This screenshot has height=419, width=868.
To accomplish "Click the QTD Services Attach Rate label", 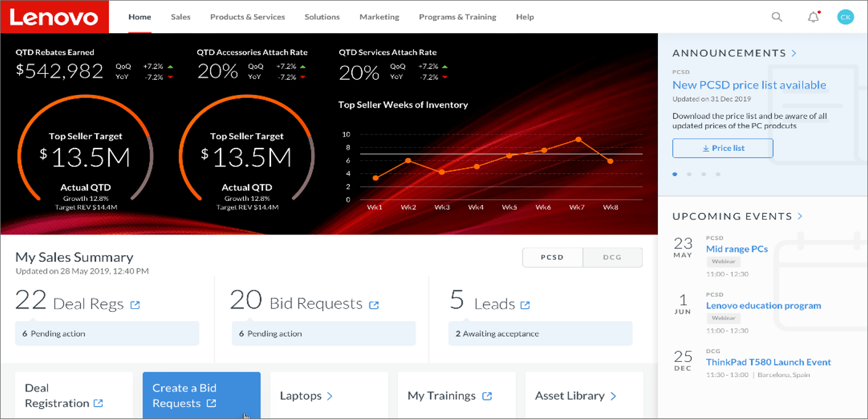I will (x=387, y=52).
